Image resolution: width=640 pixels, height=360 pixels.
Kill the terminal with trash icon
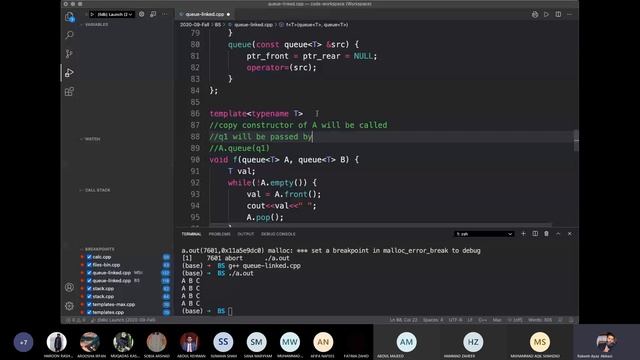coord(547,234)
